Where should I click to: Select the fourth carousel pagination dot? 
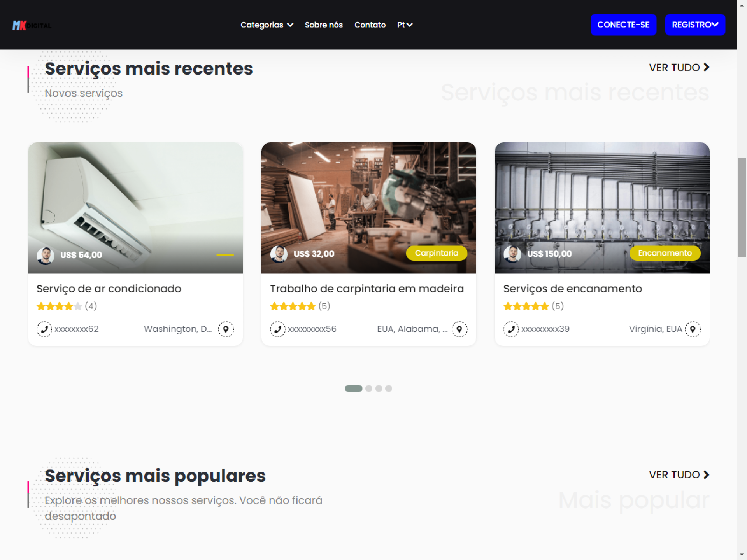pyautogui.click(x=389, y=388)
